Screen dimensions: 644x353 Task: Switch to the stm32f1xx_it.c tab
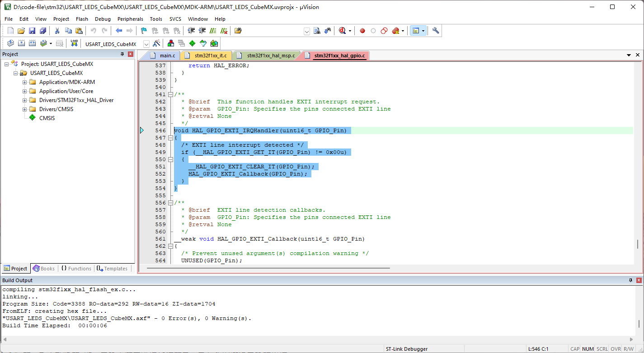[206, 56]
